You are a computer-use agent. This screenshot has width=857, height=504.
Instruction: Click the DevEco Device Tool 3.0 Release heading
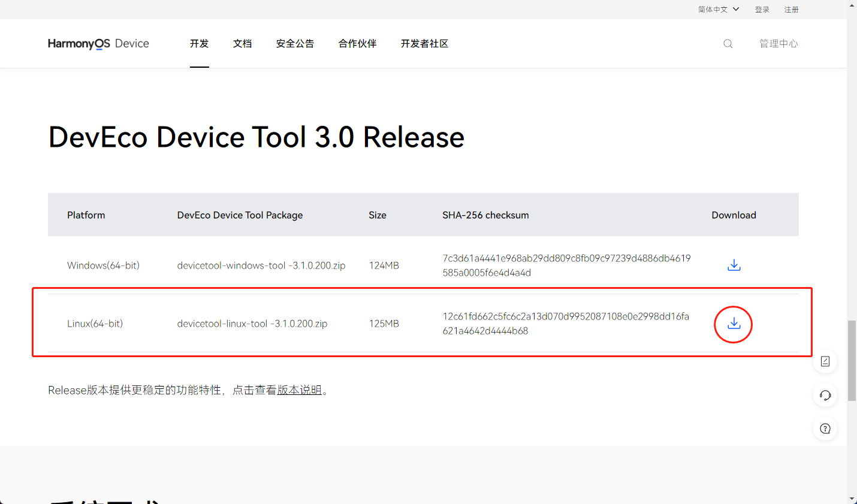tap(257, 137)
